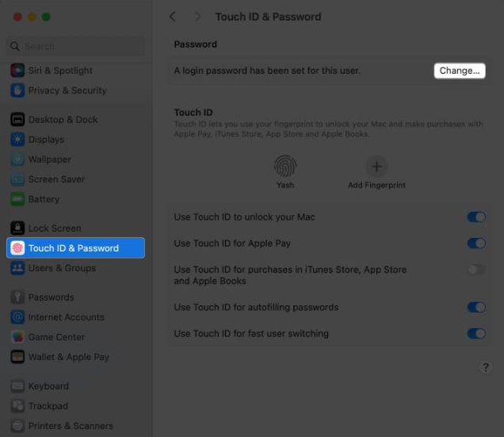
Task: Open Siri & Spotlight settings
Action: click(59, 71)
